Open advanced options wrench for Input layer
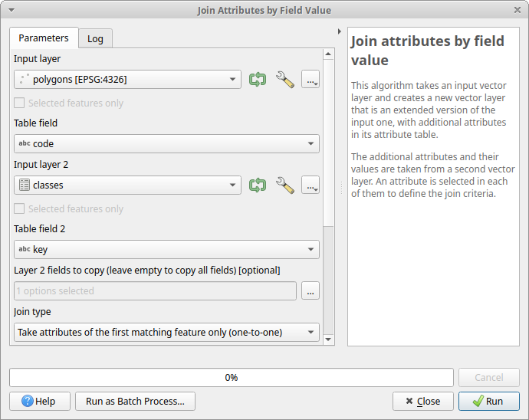Image resolution: width=529 pixels, height=420 pixels. tap(285, 79)
